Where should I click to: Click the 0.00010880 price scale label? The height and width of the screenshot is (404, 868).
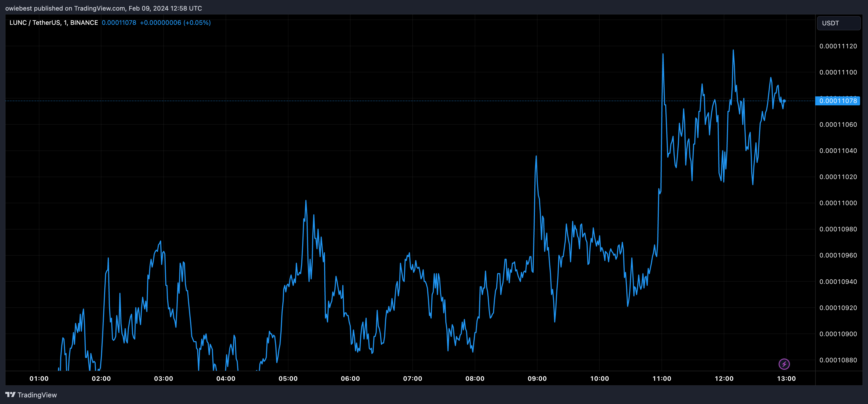(838, 360)
